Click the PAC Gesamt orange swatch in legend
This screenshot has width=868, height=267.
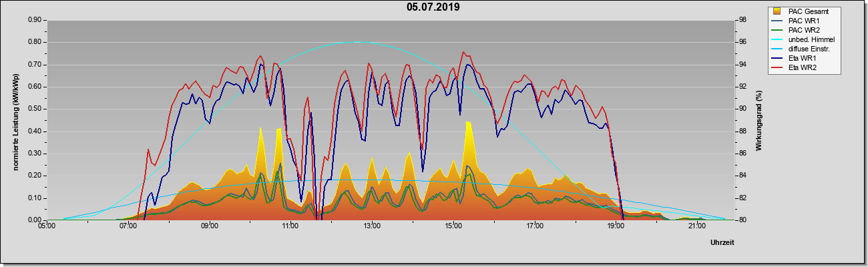click(777, 11)
